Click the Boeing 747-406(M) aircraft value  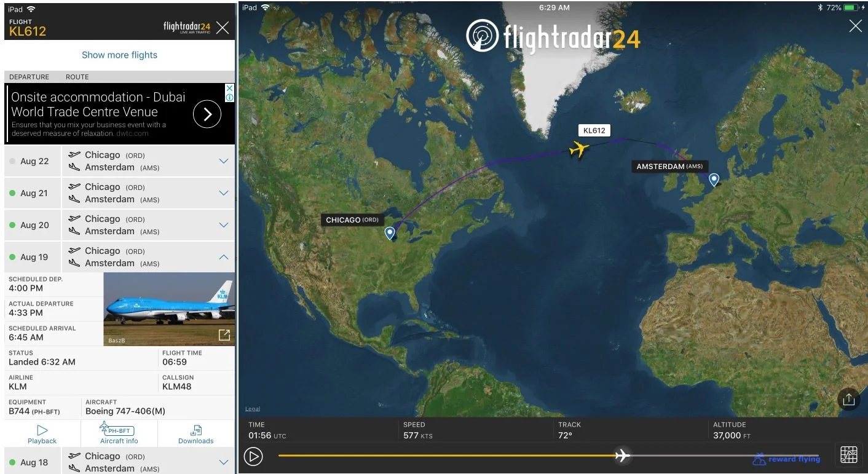click(125, 411)
